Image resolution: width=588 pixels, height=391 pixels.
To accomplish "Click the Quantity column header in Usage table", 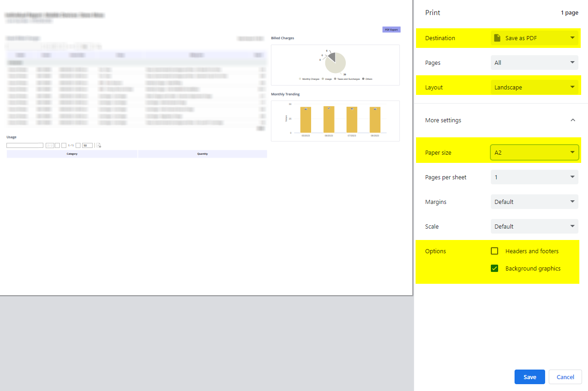I will [x=203, y=154].
